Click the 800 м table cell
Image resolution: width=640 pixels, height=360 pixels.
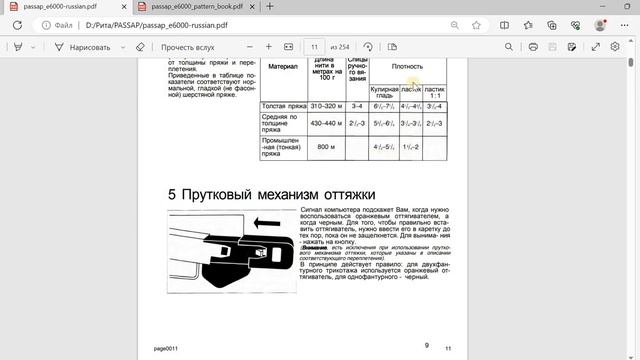[326, 147]
